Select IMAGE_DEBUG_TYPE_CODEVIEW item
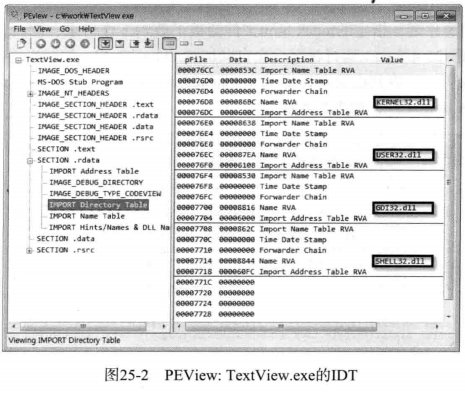Screen dimensions: 465x402 click(x=105, y=194)
